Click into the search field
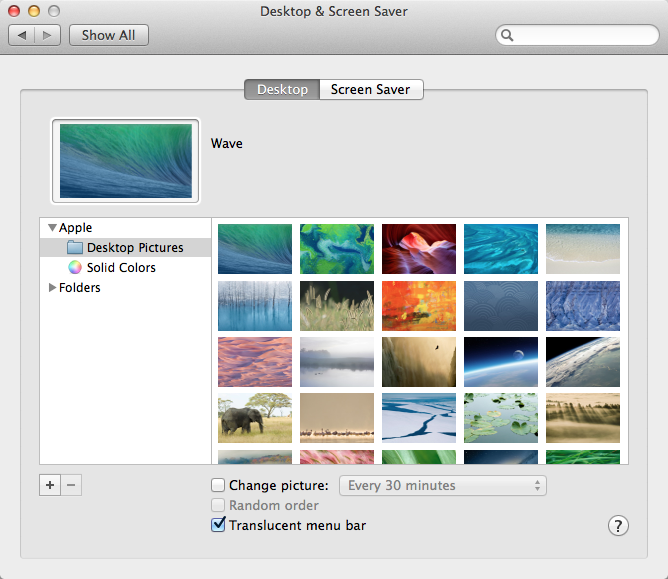The width and height of the screenshot is (668, 579). coord(577,35)
